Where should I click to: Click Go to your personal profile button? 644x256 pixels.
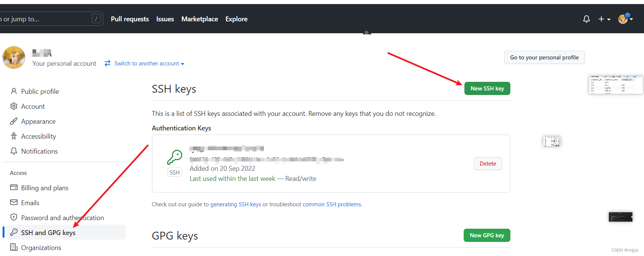[544, 58]
